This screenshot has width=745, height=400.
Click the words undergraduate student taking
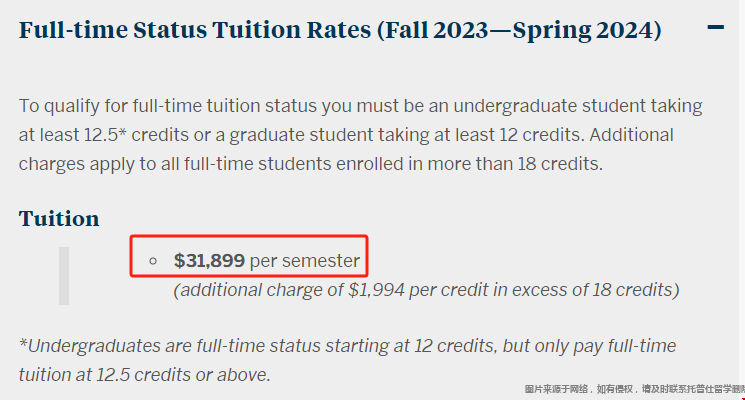tap(578, 106)
